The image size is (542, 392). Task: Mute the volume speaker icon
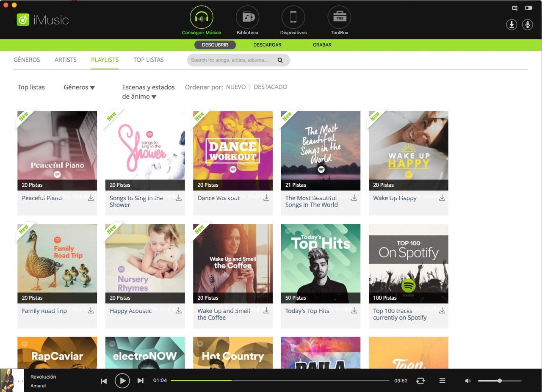pos(468,381)
